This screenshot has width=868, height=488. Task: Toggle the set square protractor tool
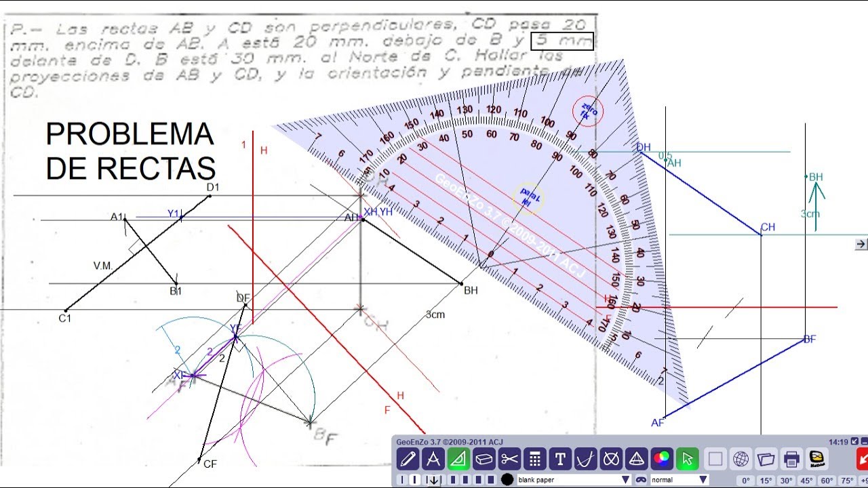[x=459, y=459]
